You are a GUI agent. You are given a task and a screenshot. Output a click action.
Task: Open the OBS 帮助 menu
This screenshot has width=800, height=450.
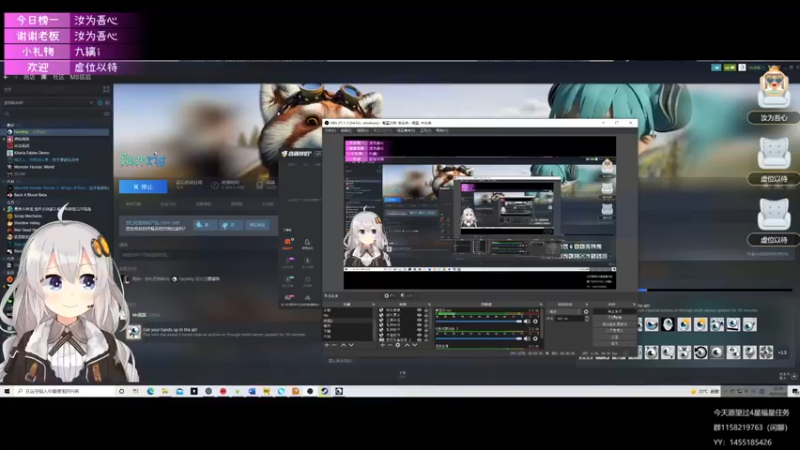[442, 131]
